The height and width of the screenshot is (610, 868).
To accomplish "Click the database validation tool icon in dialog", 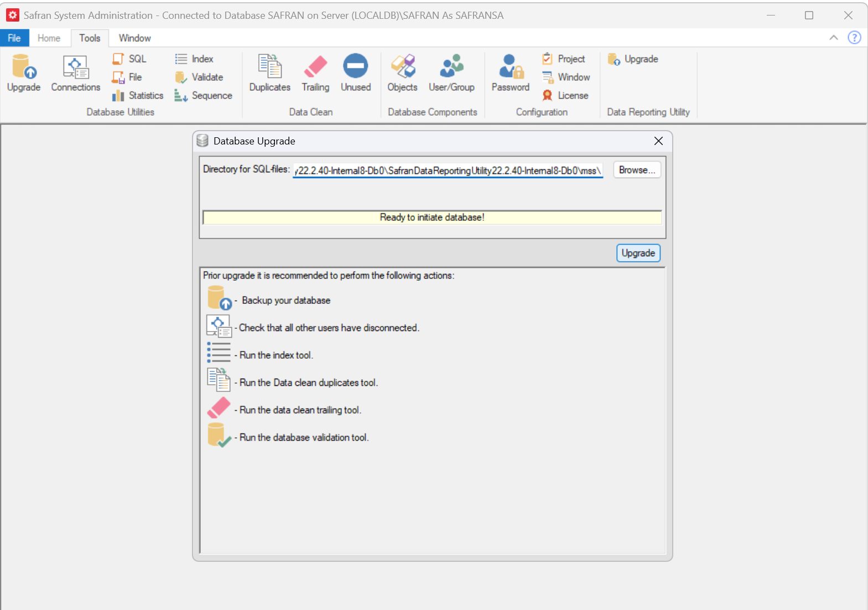I will pyautogui.click(x=219, y=435).
